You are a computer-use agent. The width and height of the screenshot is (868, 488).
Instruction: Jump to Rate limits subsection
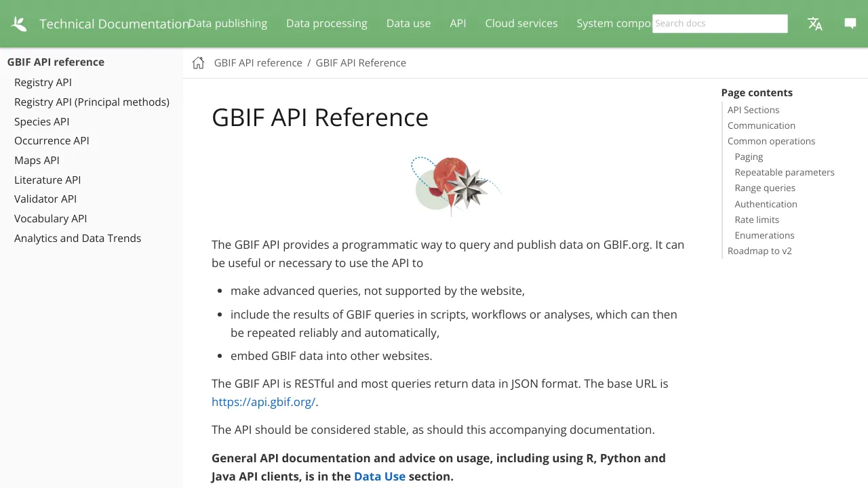tap(757, 220)
